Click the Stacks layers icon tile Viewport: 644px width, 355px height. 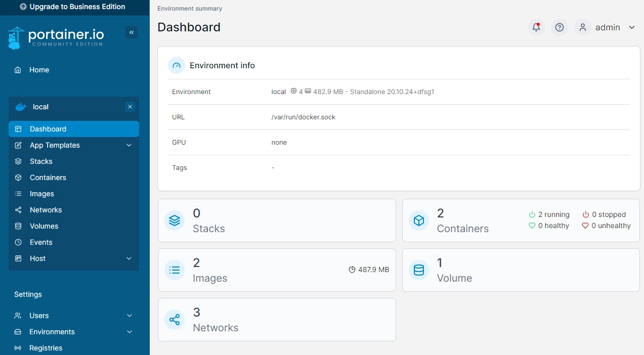(x=175, y=220)
